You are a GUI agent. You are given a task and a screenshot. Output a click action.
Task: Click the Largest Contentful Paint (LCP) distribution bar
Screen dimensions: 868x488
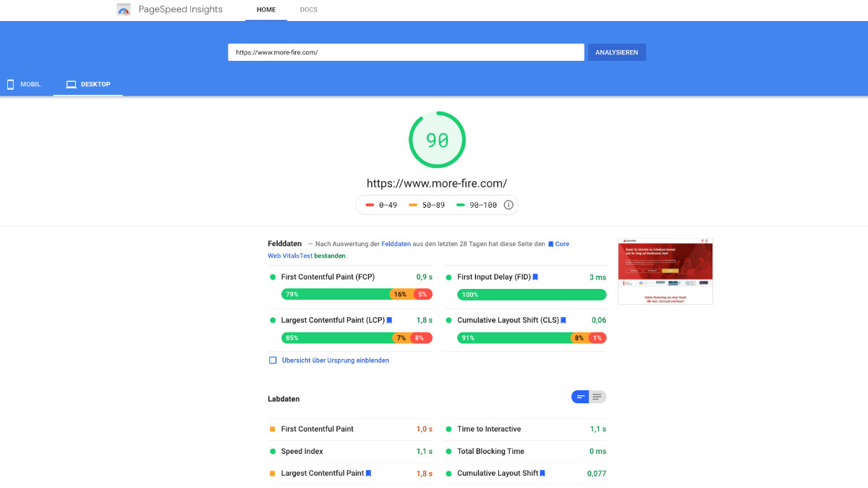(x=357, y=337)
